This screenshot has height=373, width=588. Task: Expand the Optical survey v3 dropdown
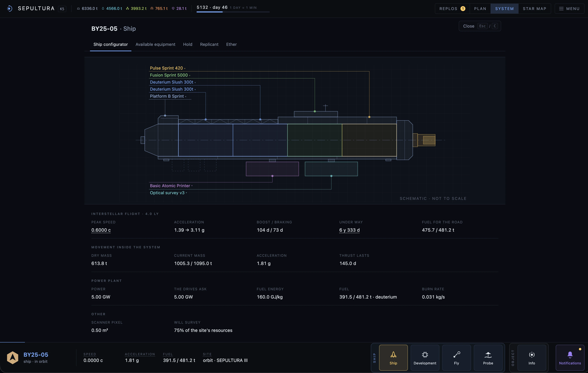click(168, 193)
